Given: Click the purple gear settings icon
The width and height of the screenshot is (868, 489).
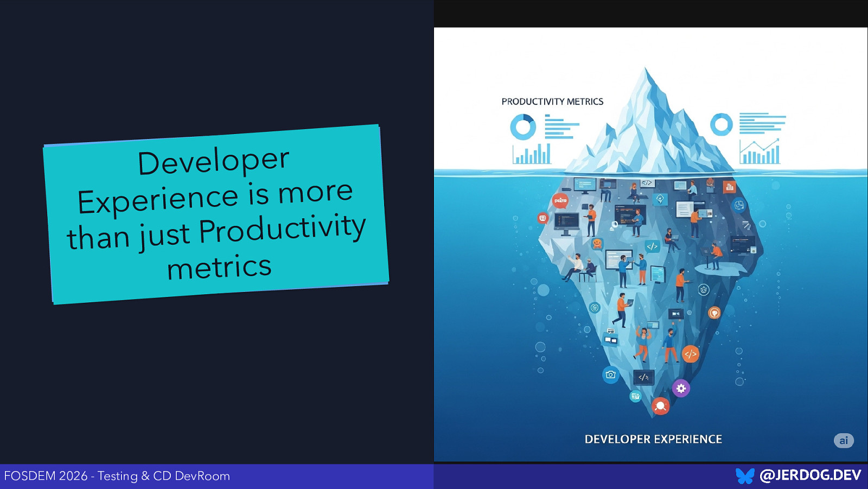Looking at the screenshot, I should coord(681,388).
